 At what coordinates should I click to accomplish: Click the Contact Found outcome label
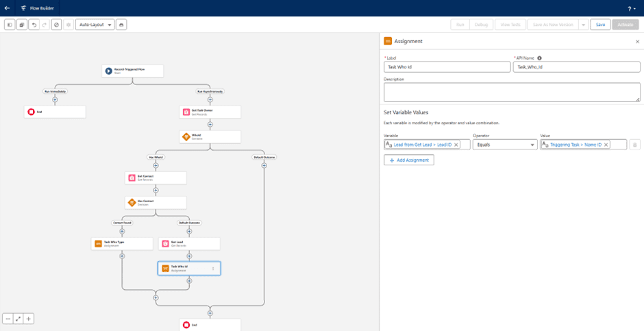[x=122, y=223]
